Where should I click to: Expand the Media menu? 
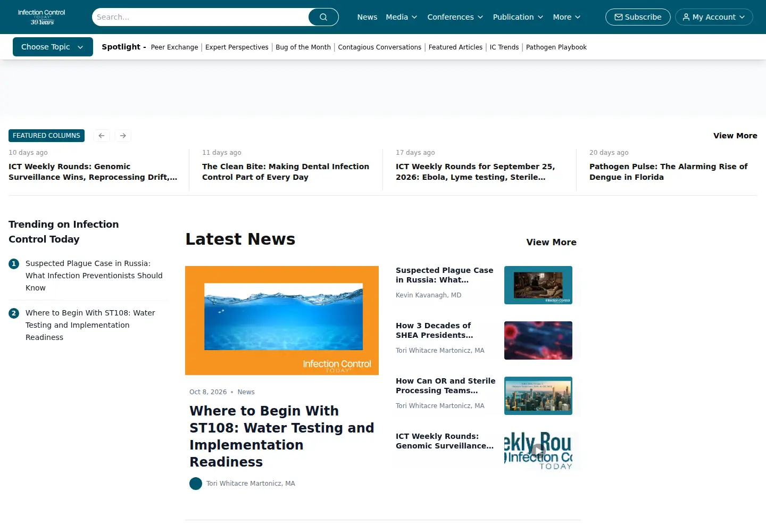[x=402, y=17]
